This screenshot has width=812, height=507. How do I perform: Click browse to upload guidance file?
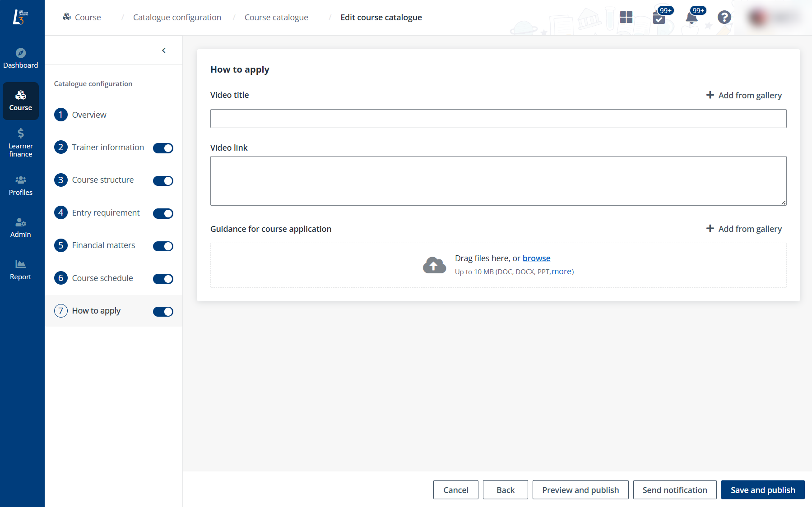click(x=536, y=258)
